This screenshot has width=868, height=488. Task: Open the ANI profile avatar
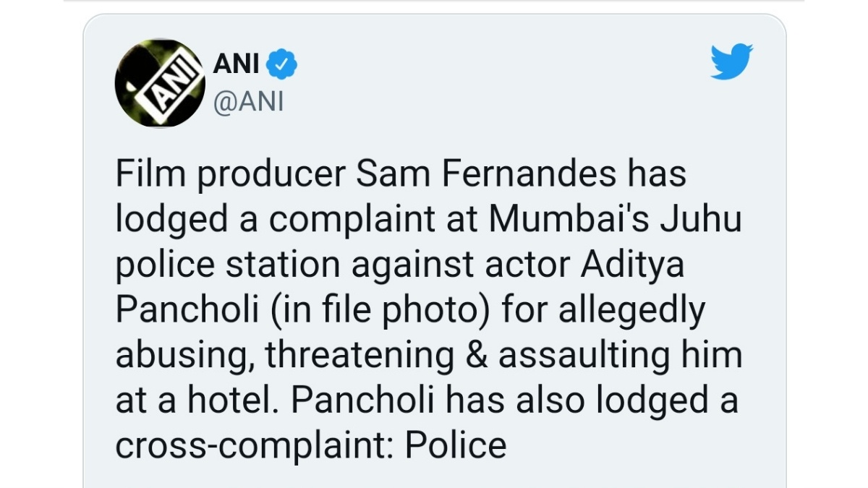[x=160, y=83]
